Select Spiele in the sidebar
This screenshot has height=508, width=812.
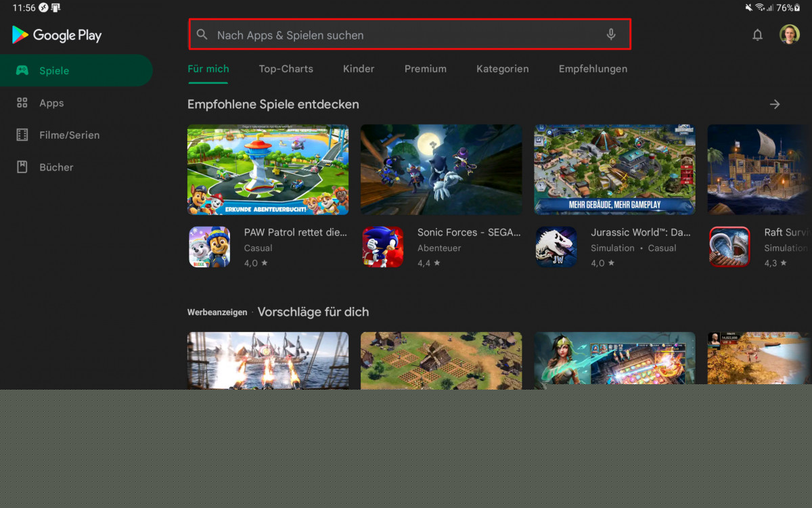pyautogui.click(x=76, y=70)
